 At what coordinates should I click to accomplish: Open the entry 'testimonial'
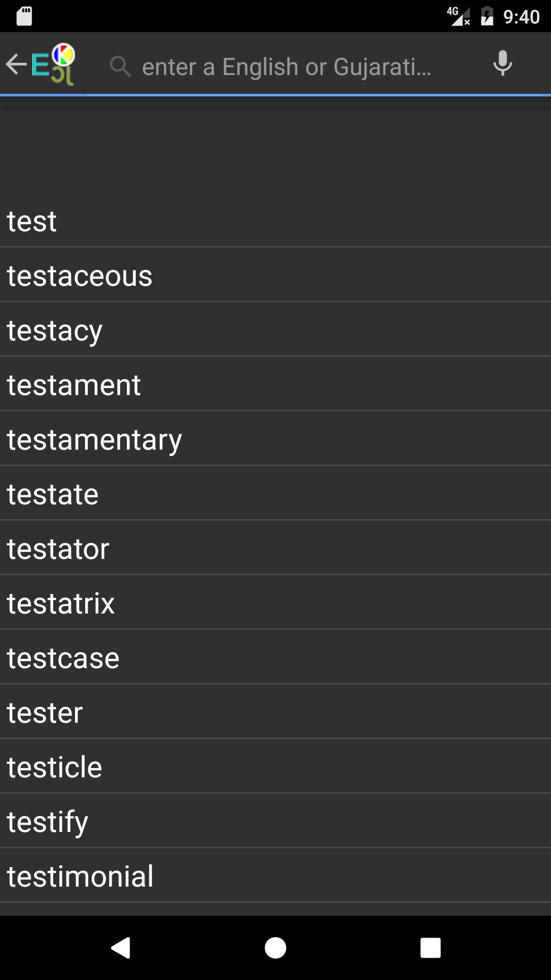275,875
